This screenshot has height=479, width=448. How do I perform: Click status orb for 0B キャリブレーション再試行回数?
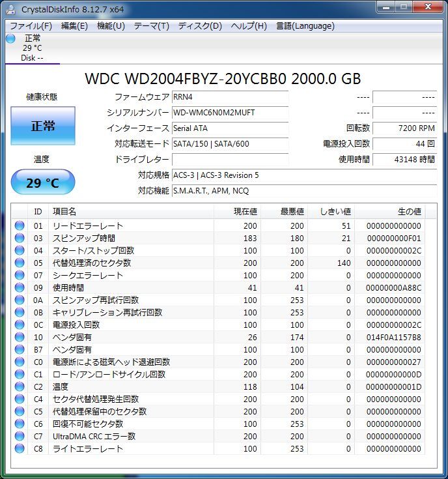click(20, 312)
